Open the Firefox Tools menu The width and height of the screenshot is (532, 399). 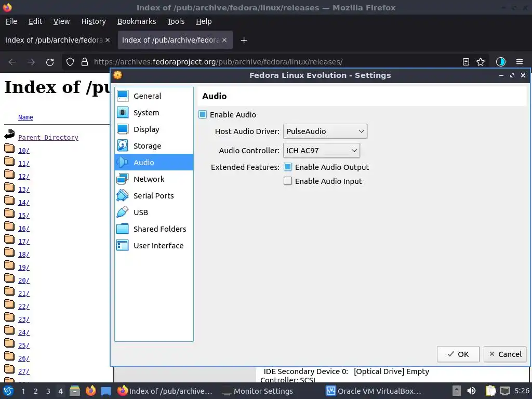[x=176, y=21]
